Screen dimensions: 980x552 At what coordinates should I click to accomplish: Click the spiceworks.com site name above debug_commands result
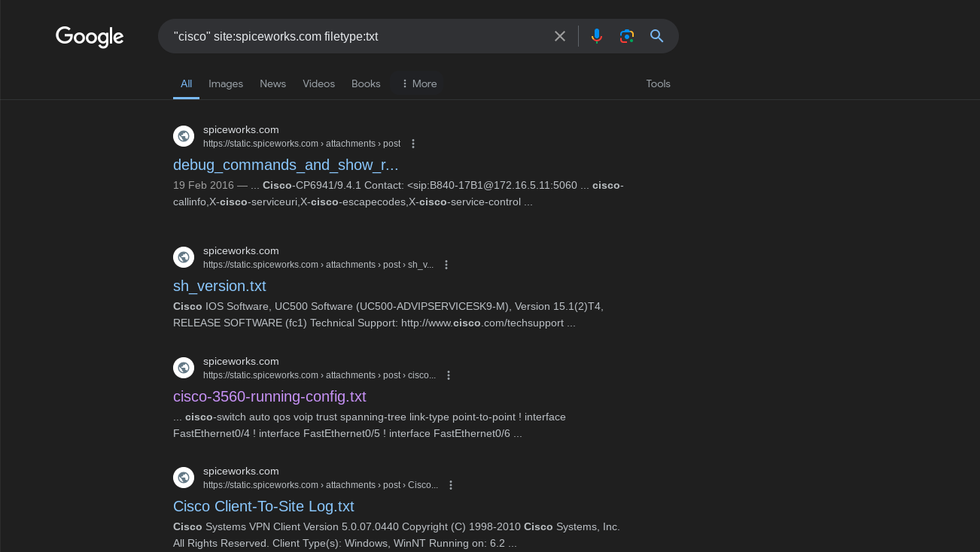pos(241,129)
